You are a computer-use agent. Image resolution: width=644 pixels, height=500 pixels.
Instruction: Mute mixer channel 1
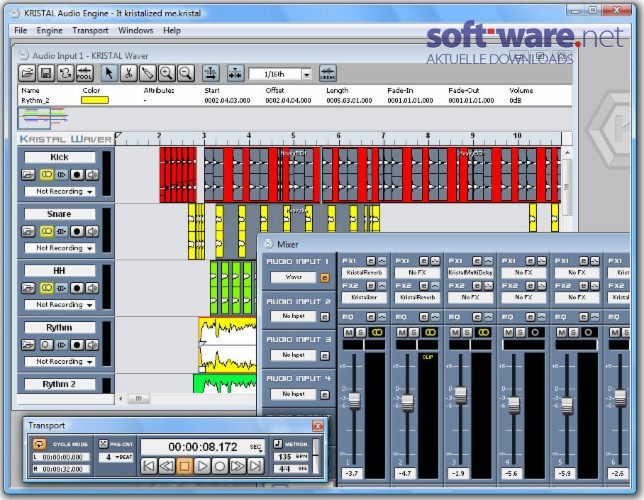click(x=349, y=332)
